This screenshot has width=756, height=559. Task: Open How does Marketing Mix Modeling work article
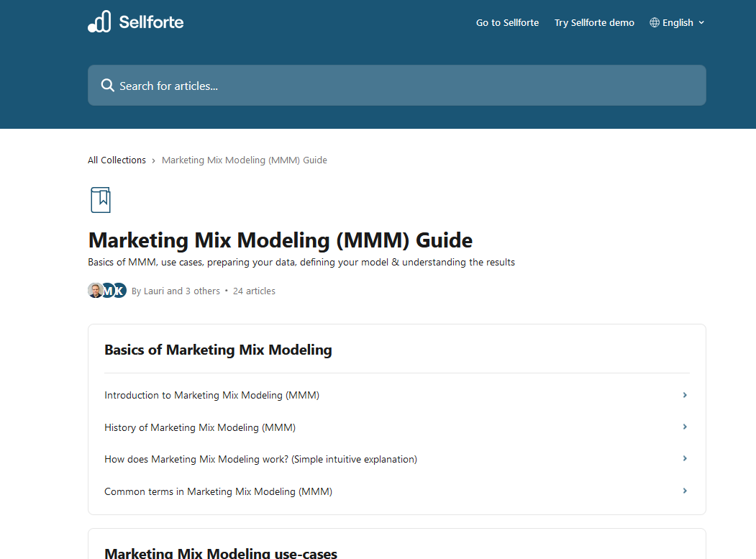pos(260,459)
